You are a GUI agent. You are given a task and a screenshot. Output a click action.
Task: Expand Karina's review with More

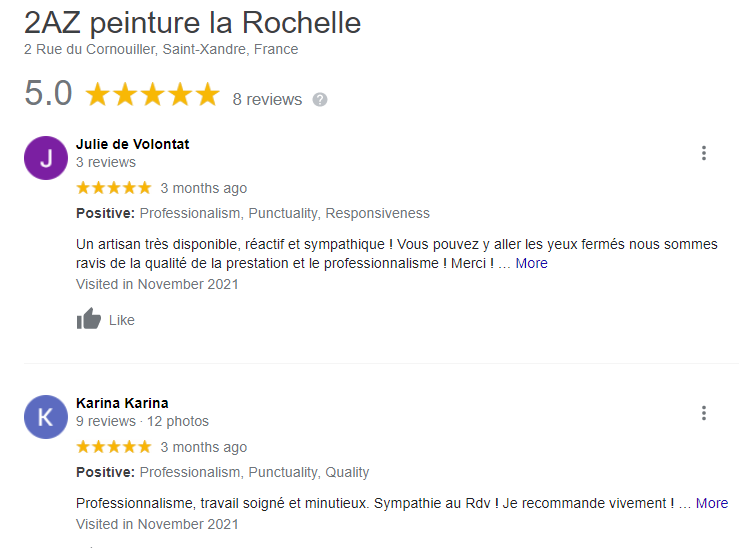711,503
